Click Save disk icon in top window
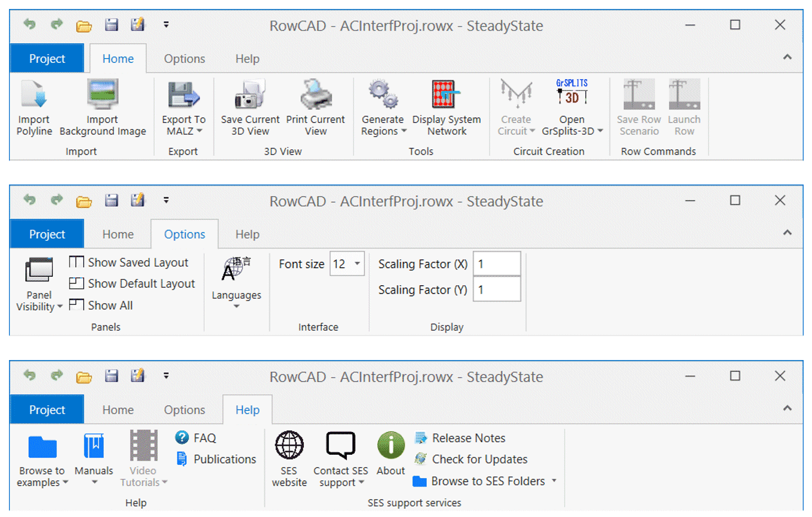This screenshot has width=812, height=517. click(x=111, y=25)
